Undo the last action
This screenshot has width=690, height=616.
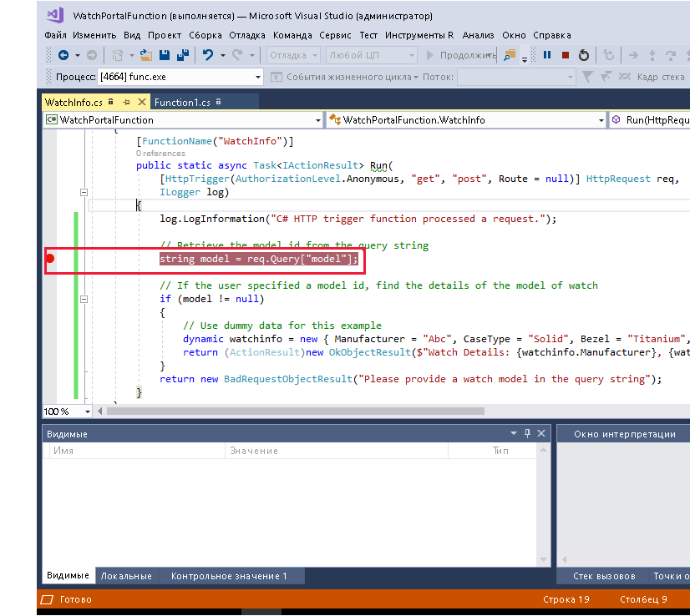pyautogui.click(x=208, y=55)
